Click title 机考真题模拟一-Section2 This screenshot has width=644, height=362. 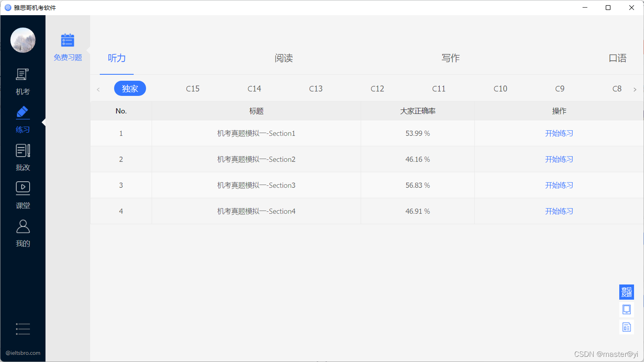(256, 159)
